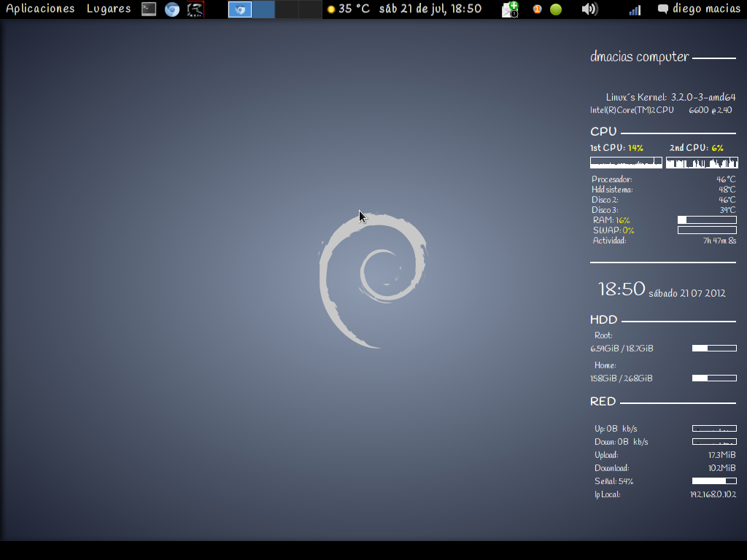Click the 'CPU' section heading
Image resolution: width=747 pixels, height=560 pixels.
coord(603,131)
